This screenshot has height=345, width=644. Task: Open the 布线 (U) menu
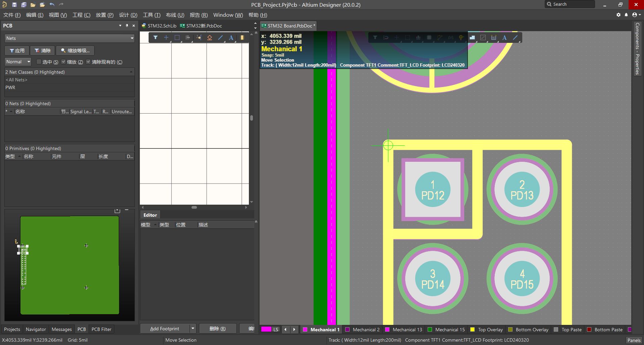175,15
